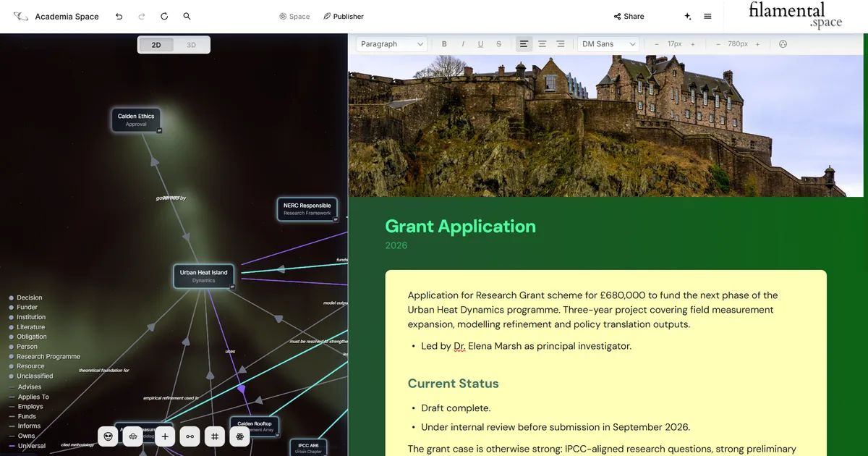Click the Current Status heading

(x=454, y=384)
